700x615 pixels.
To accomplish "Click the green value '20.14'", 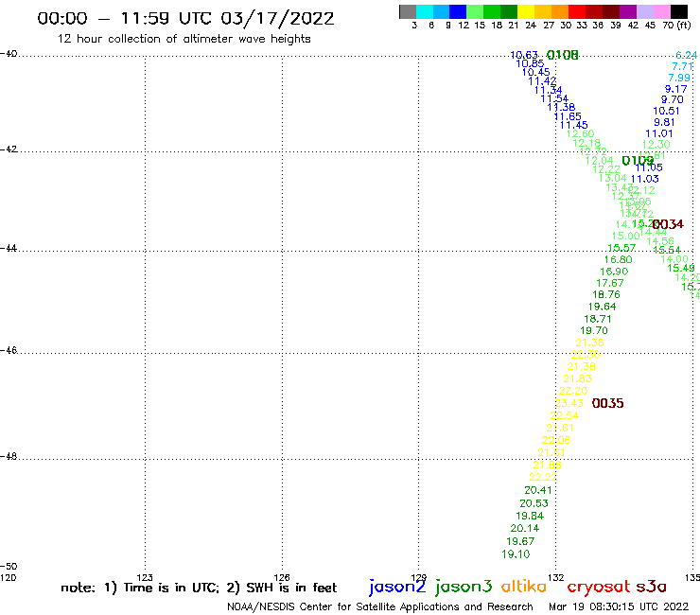I will [x=525, y=528].
